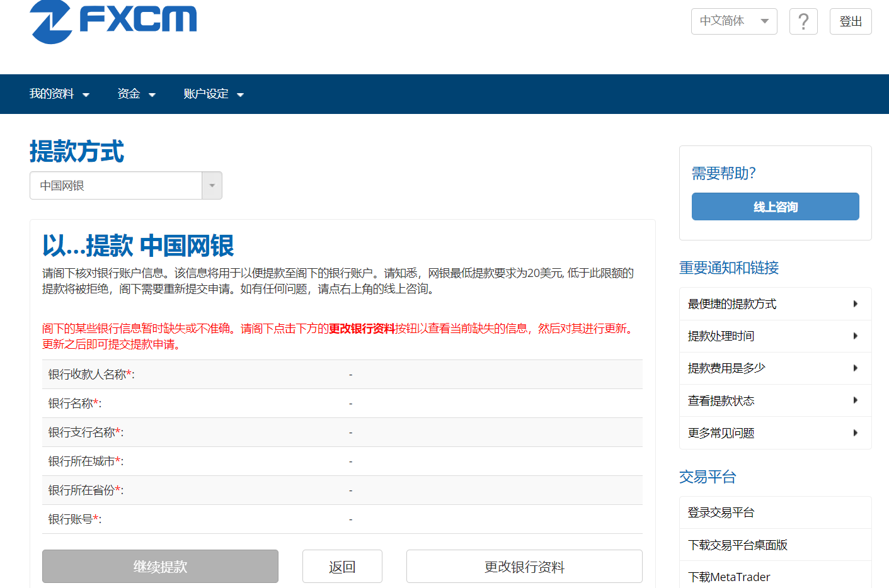Open the 账户设定 menu
This screenshot has width=889, height=588.
214,94
